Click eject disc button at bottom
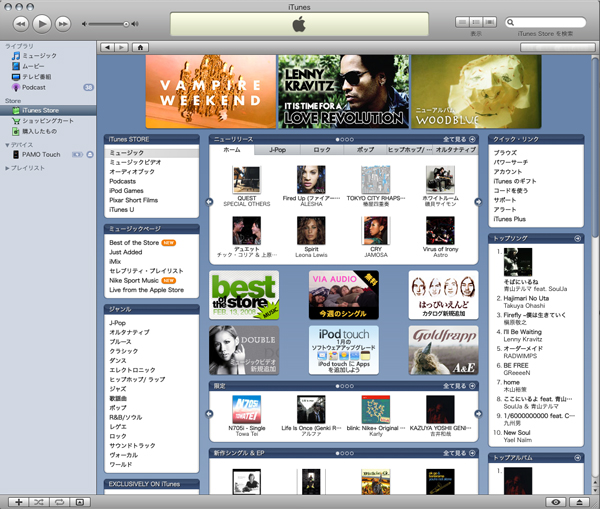 tap(579, 502)
